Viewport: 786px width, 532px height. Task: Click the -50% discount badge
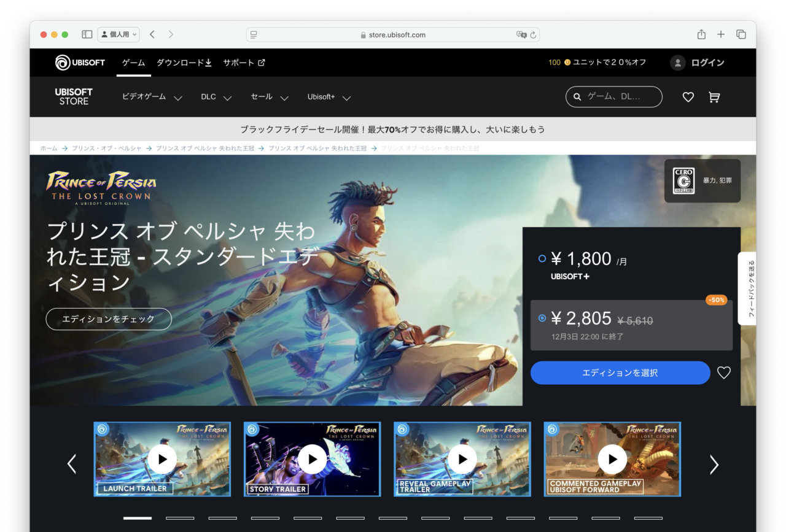pos(717,300)
